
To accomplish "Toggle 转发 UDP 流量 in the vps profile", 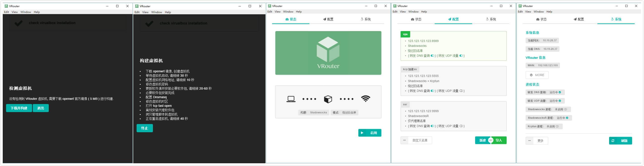I will pos(461,56).
